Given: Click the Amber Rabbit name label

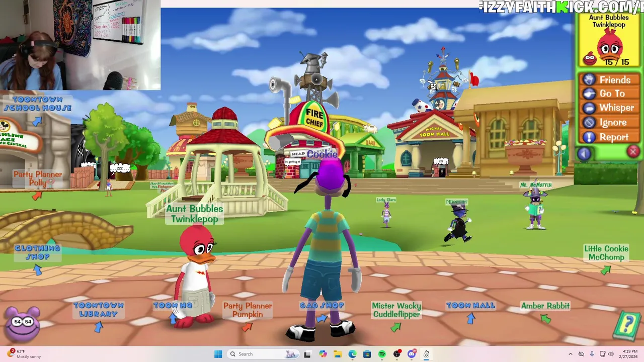Looking at the screenshot, I should click(x=545, y=305).
